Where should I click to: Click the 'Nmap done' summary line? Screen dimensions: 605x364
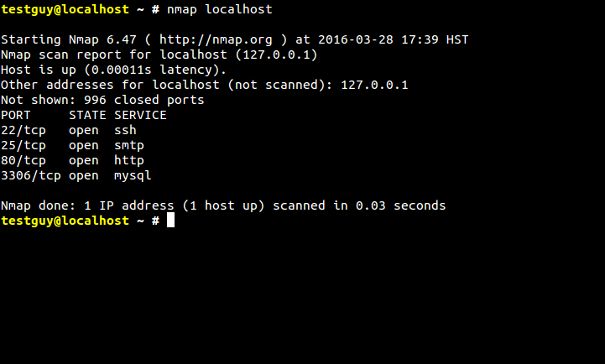point(223,205)
